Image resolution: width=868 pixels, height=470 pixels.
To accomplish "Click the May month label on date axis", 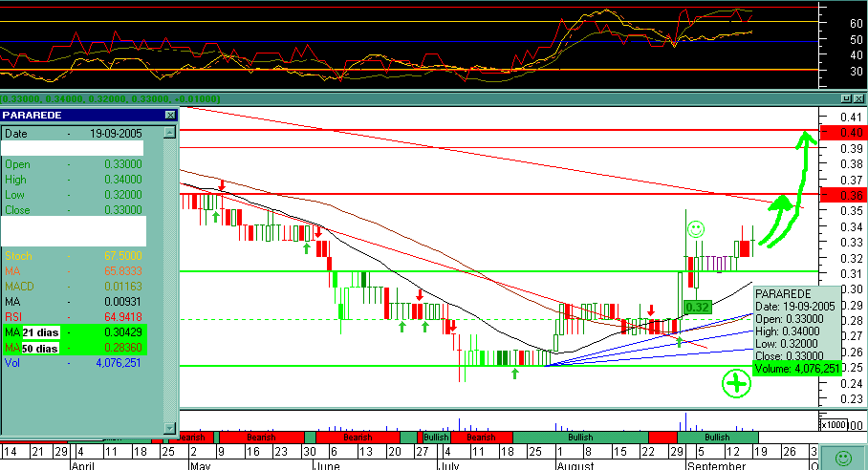I will (x=200, y=465).
